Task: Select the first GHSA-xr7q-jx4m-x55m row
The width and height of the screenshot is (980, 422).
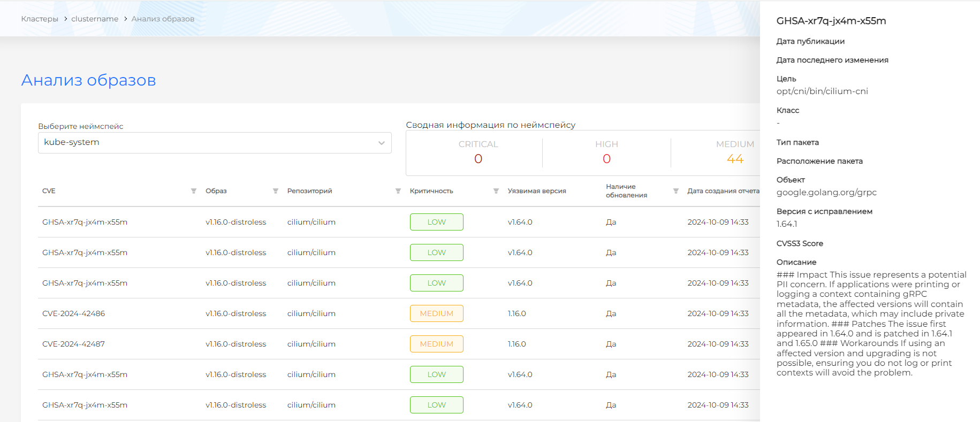Action: (x=85, y=222)
